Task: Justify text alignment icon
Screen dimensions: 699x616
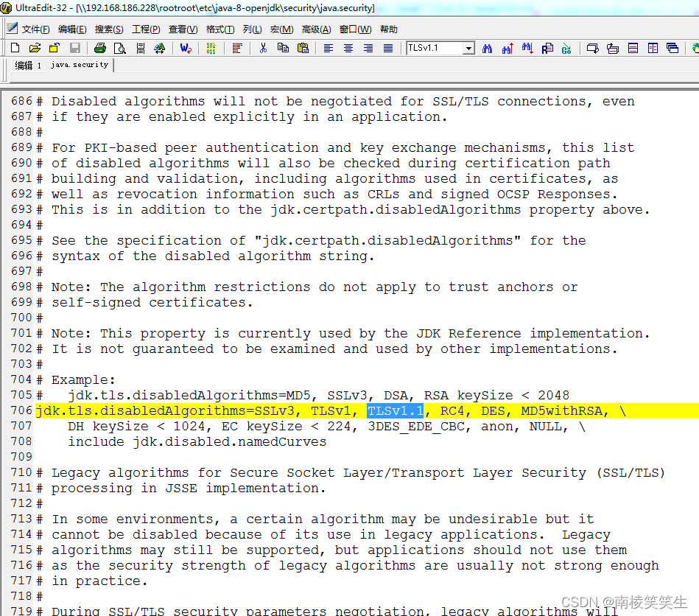Action: [x=388, y=48]
